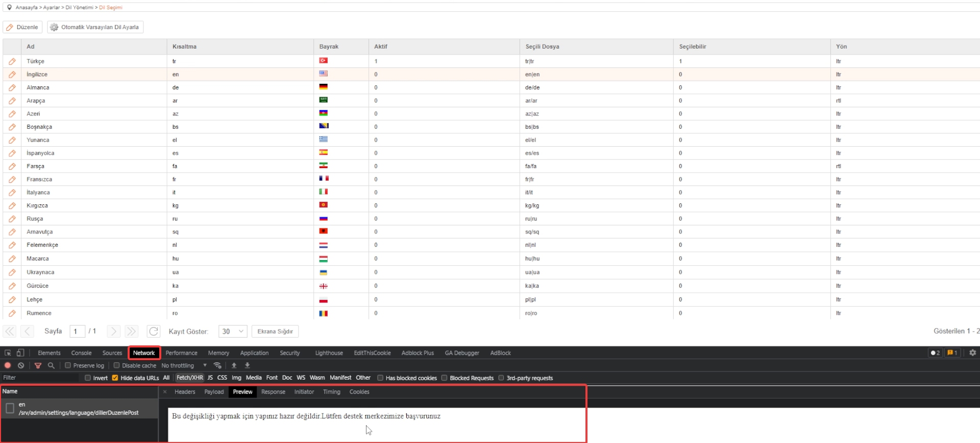This screenshot has height=443, width=980.
Task: Open Dil Yönetimi breadcrumb link
Action: click(80, 8)
